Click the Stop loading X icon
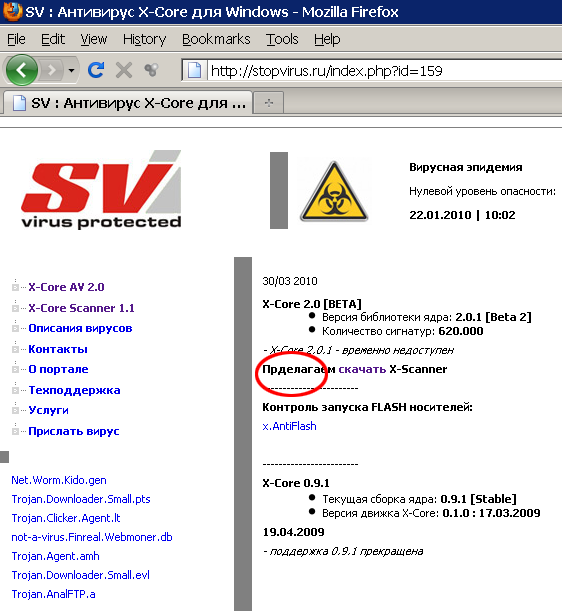 coord(124,71)
